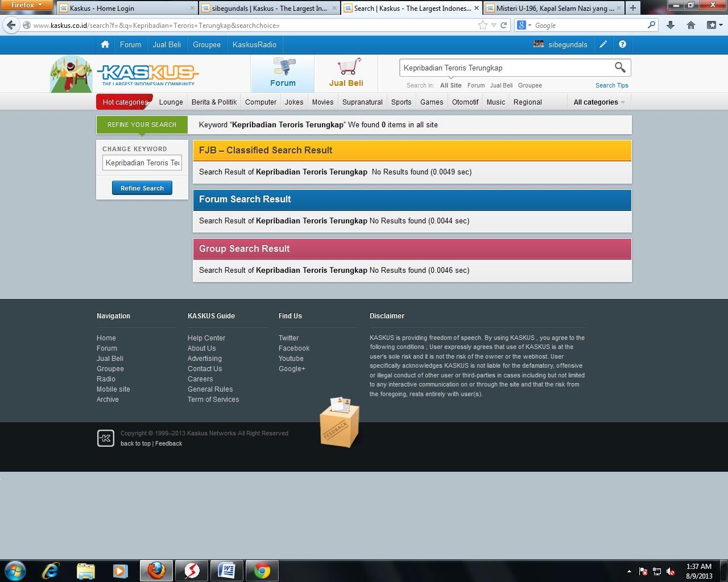This screenshot has width=728, height=582.
Task: Open Hot categories menu
Action: tap(125, 102)
